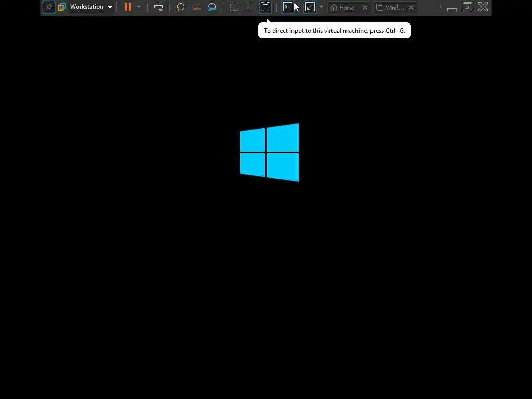Switch to the Wind... virtual machine tab
Image resolution: width=532 pixels, height=399 pixels.
tap(390, 7)
